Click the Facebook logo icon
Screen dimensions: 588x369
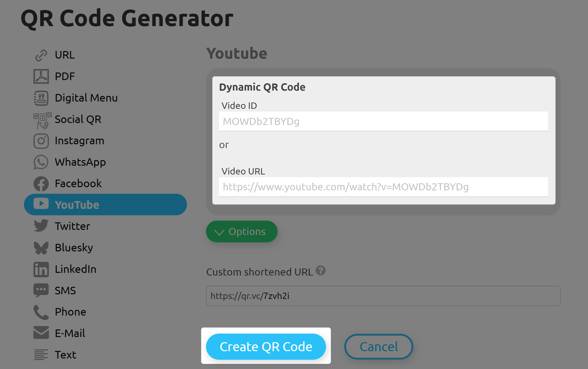(x=41, y=184)
